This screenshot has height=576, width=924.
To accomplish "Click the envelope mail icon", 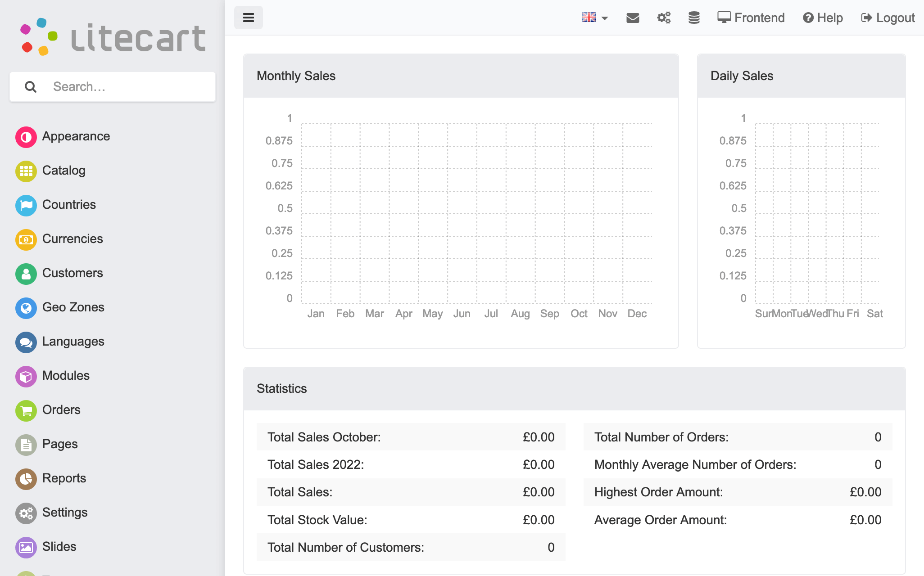I will [x=633, y=18].
